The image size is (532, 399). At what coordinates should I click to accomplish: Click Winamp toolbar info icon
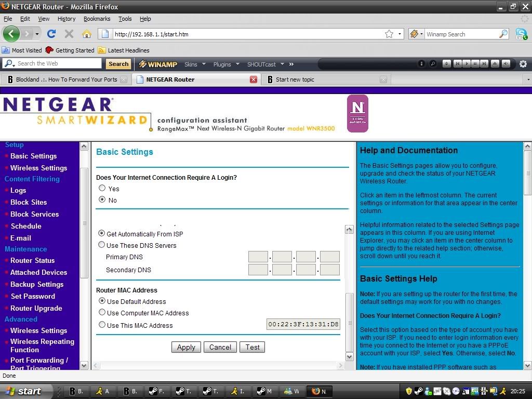tap(421, 64)
